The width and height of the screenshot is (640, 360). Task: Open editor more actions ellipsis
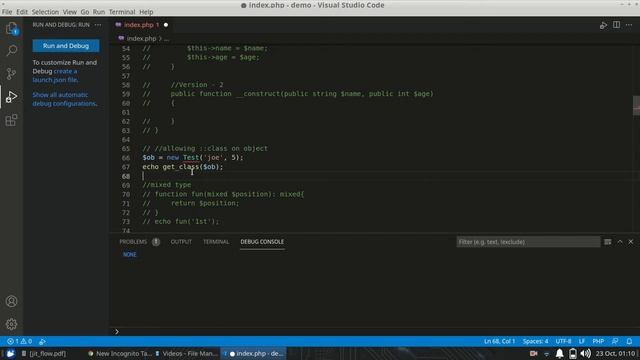629,25
